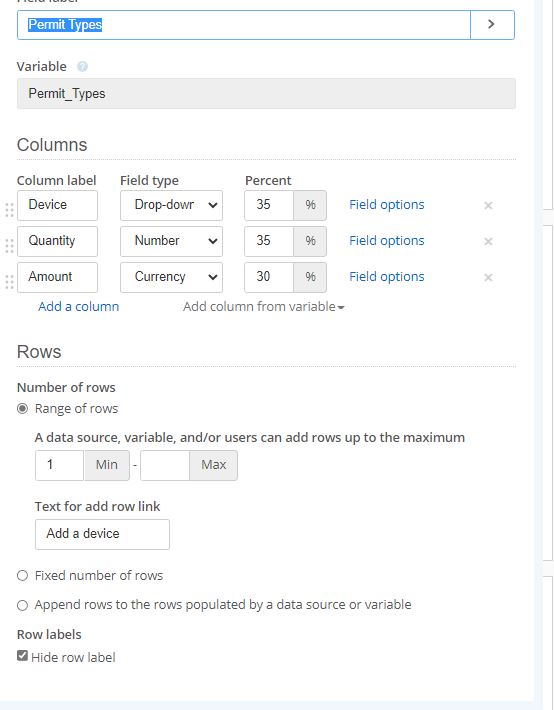Uncheck the Hide row label checkbox
The image size is (554, 710).
point(22,655)
